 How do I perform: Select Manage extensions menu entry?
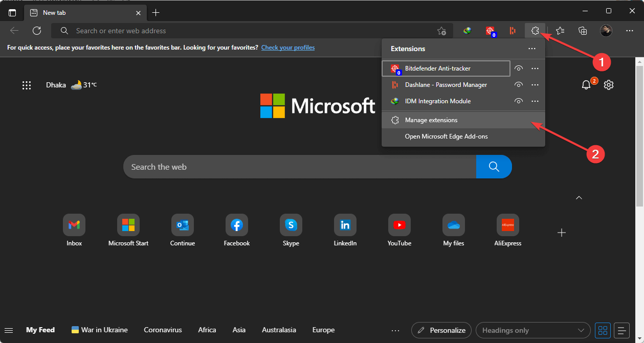431,120
